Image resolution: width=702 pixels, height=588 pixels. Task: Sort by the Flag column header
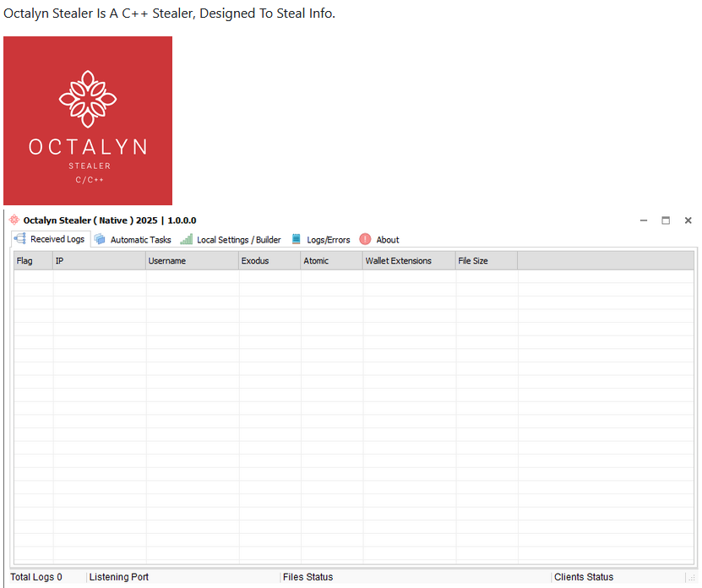33,261
